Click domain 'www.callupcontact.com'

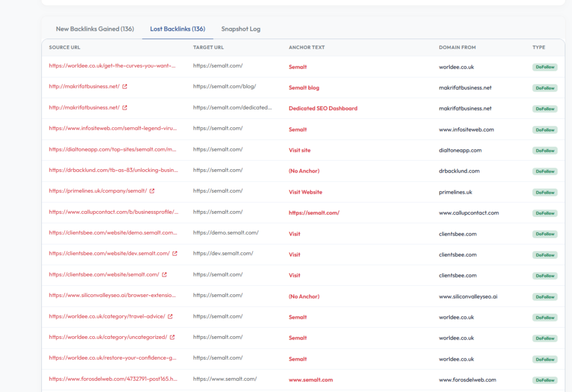(x=469, y=213)
